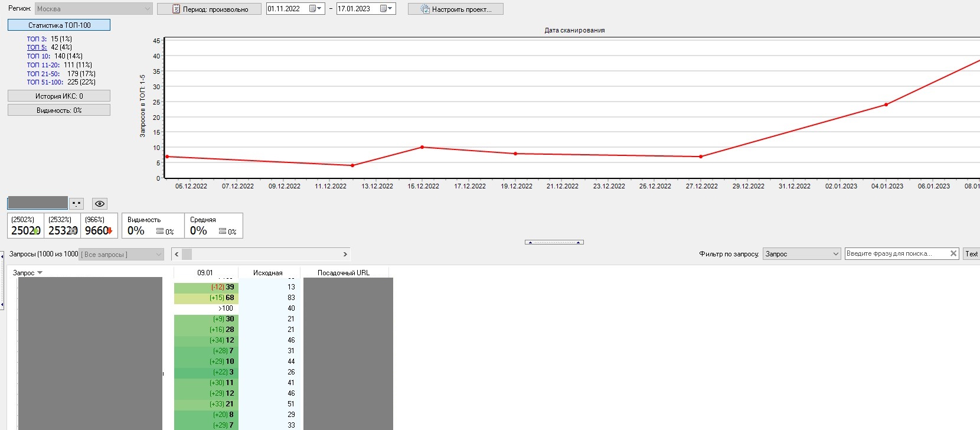Click the position cell '(+28) 7'
The width and height of the screenshot is (980, 430).
click(206, 351)
